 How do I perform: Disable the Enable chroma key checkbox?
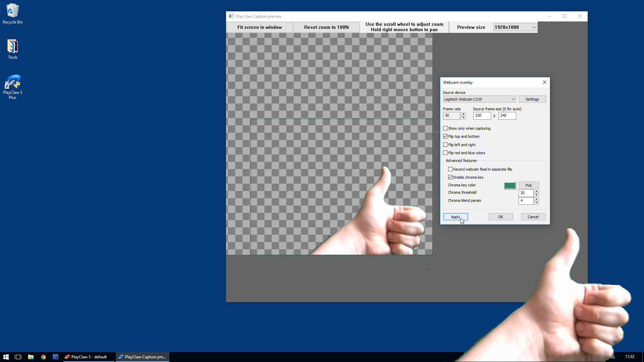pyautogui.click(x=450, y=177)
